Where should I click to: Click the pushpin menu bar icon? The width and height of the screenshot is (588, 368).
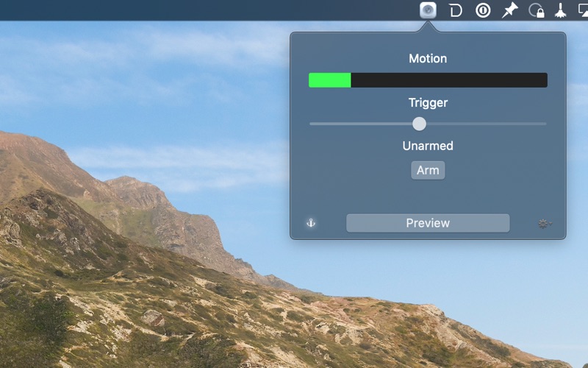pos(509,10)
